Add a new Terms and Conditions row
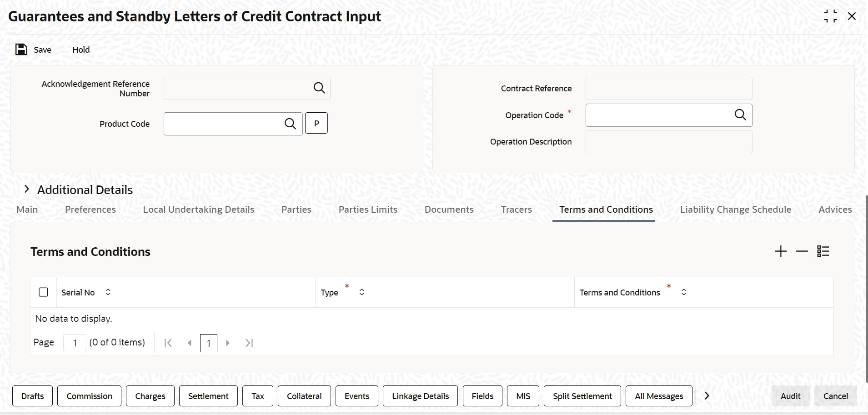 [781, 251]
